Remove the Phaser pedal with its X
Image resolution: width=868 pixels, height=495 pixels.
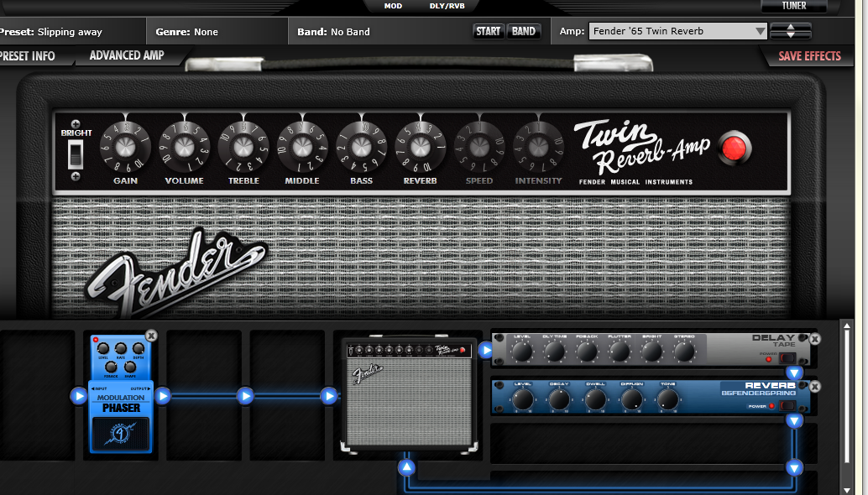click(151, 336)
